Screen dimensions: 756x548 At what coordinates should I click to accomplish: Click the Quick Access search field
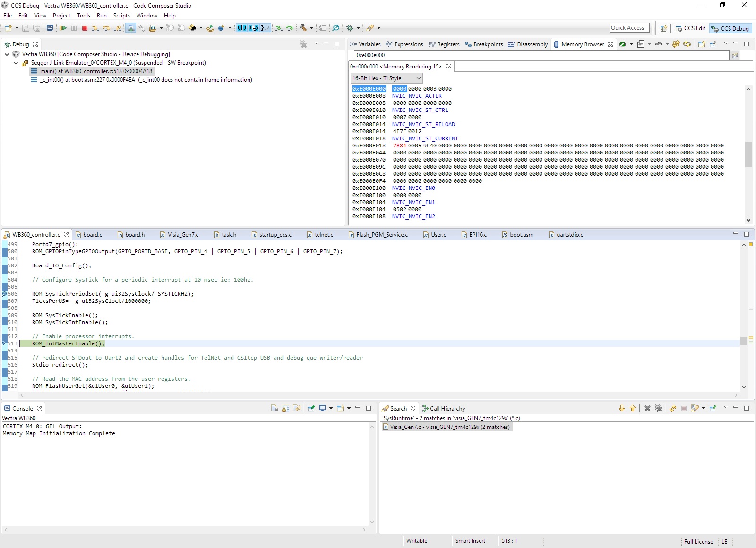pyautogui.click(x=629, y=28)
